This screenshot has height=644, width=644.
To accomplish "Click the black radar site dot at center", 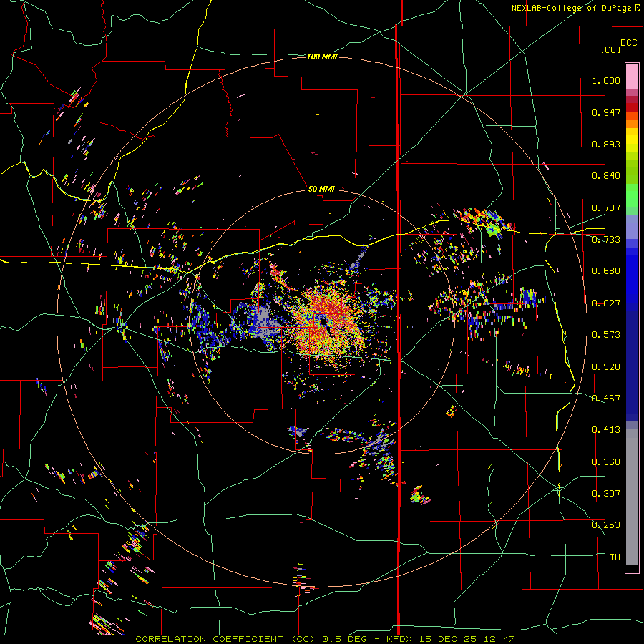I will (x=323, y=321).
